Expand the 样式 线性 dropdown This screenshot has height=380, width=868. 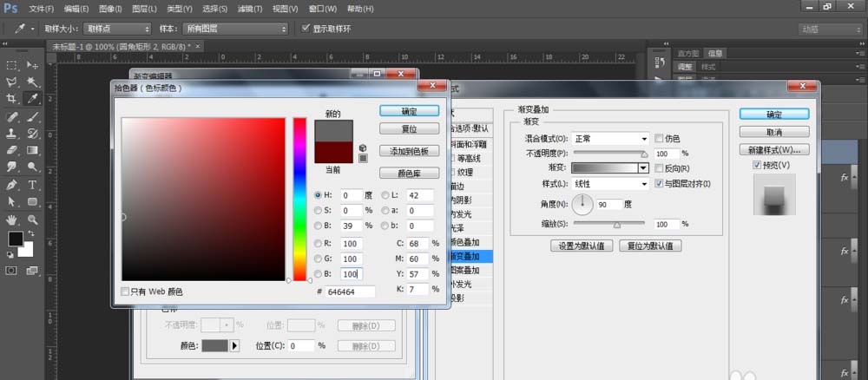[x=610, y=184]
